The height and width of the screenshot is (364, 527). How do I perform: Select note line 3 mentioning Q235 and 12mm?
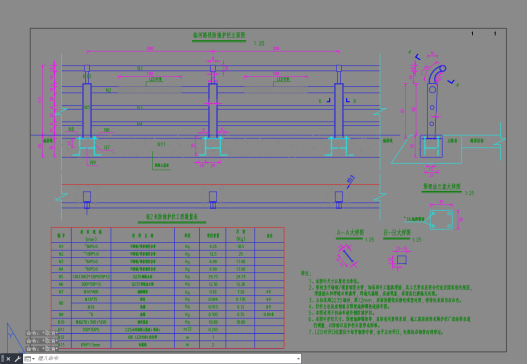(385, 300)
